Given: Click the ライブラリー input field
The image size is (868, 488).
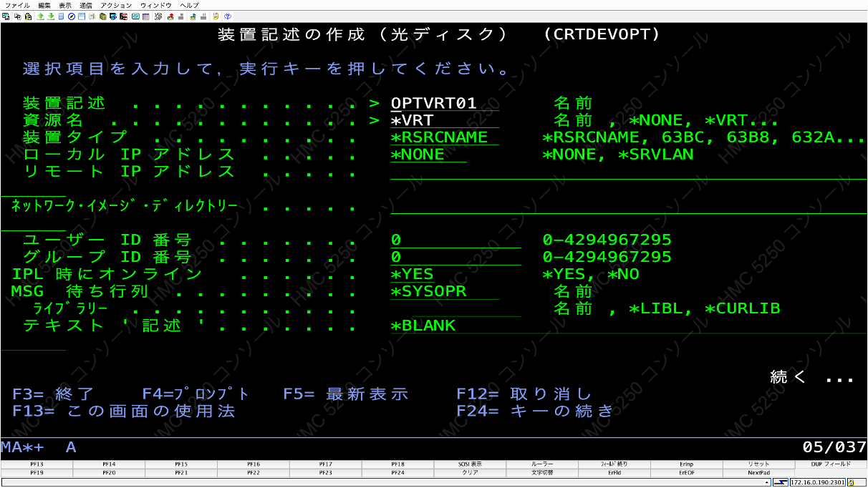Looking at the screenshot, I should click(x=466, y=308).
